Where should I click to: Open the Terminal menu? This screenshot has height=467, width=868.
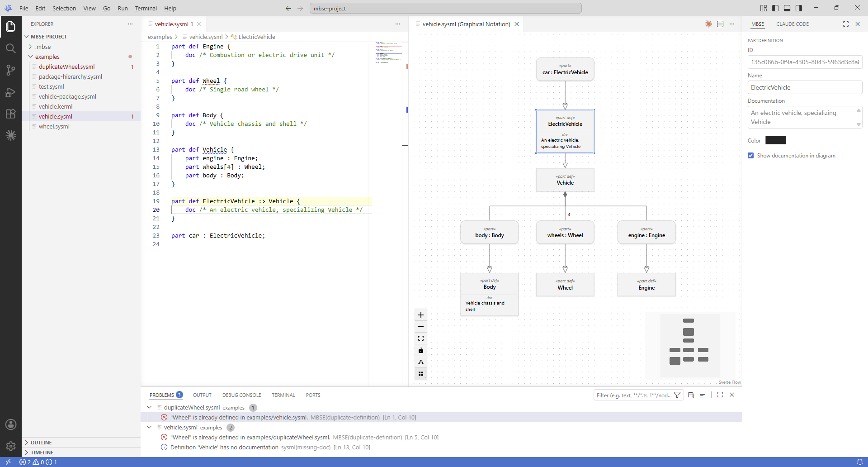(x=146, y=8)
